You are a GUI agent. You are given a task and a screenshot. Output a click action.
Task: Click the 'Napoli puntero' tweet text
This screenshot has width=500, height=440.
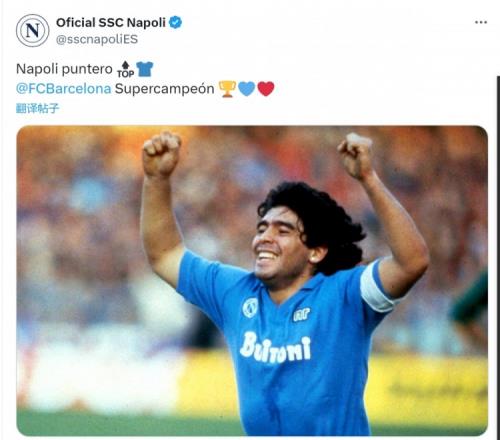[64, 69]
